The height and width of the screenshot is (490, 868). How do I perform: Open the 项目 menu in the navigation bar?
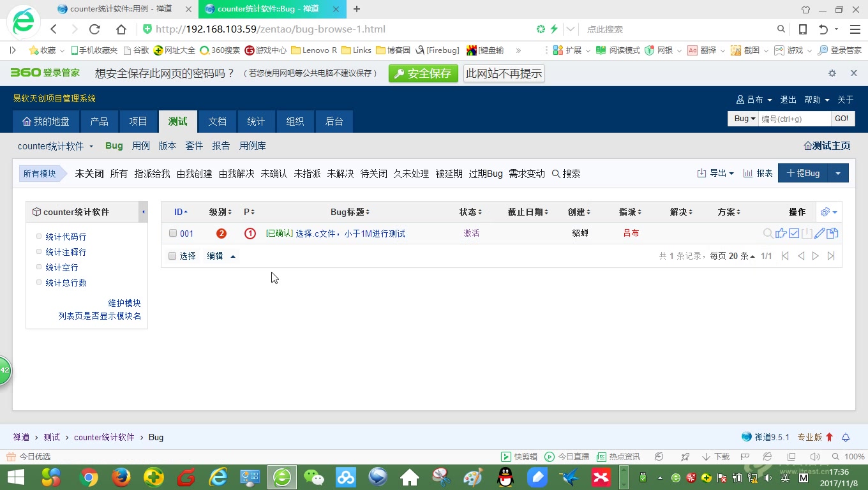pos(138,121)
